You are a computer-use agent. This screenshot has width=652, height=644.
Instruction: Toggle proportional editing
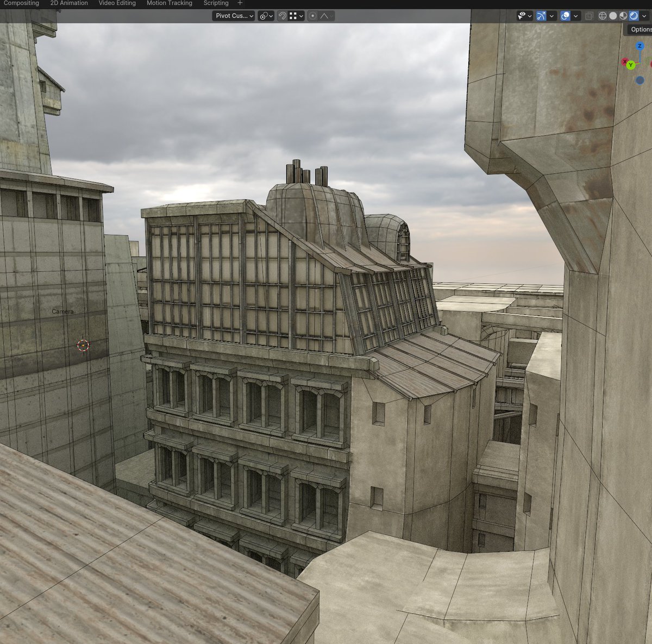point(312,16)
